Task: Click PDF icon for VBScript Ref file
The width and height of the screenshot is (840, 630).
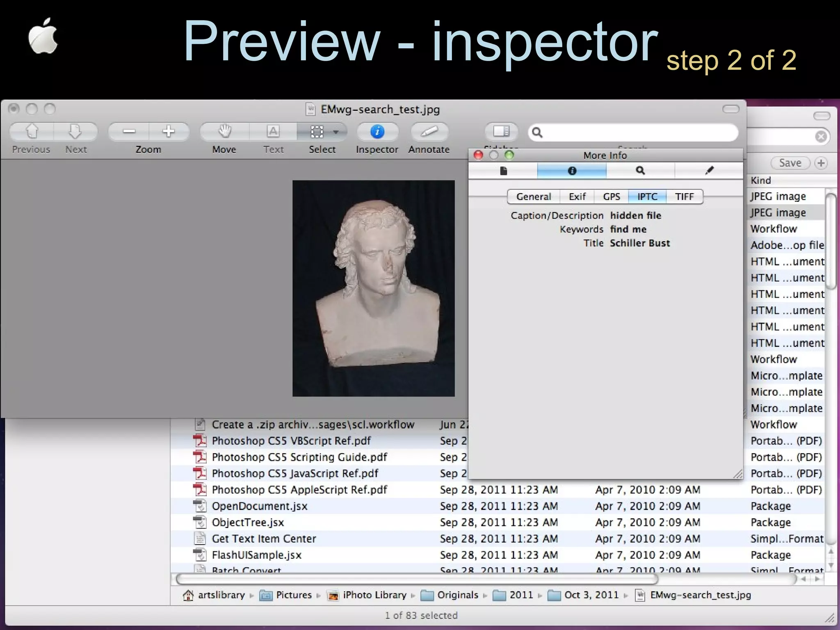Action: point(200,441)
